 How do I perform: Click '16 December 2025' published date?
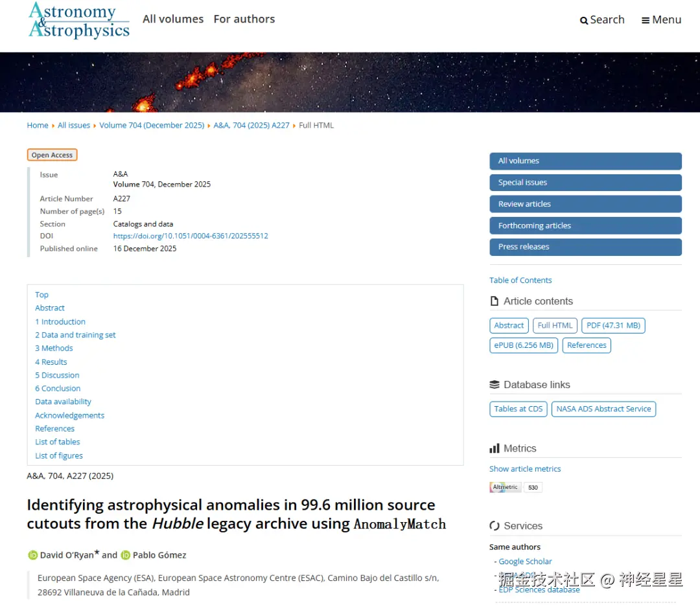click(x=145, y=249)
